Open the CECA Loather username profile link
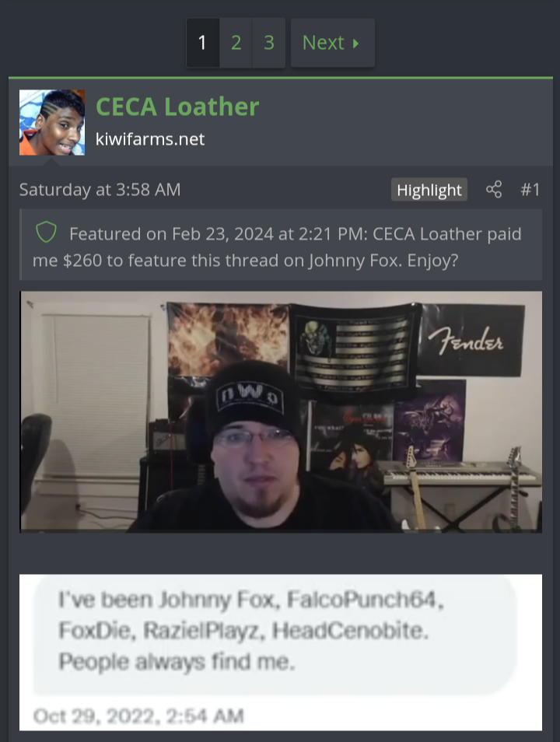 click(x=177, y=107)
